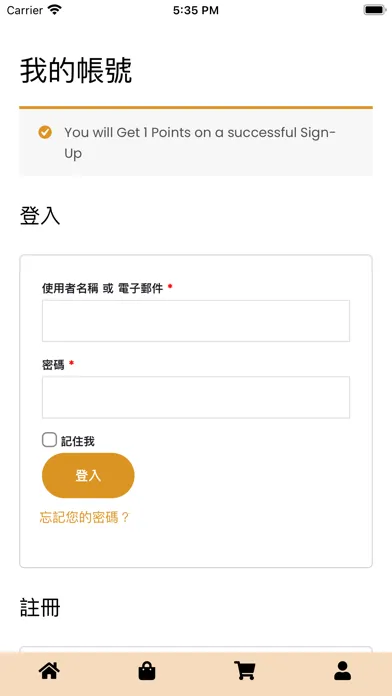Tap the 我的帳號 page heading
This screenshot has height=696, width=392.
point(76,71)
